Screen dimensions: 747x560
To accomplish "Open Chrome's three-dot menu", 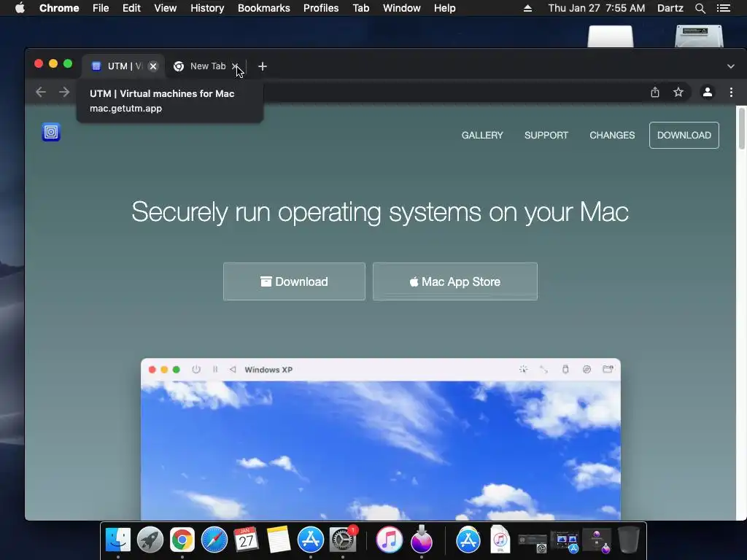I will [x=731, y=92].
